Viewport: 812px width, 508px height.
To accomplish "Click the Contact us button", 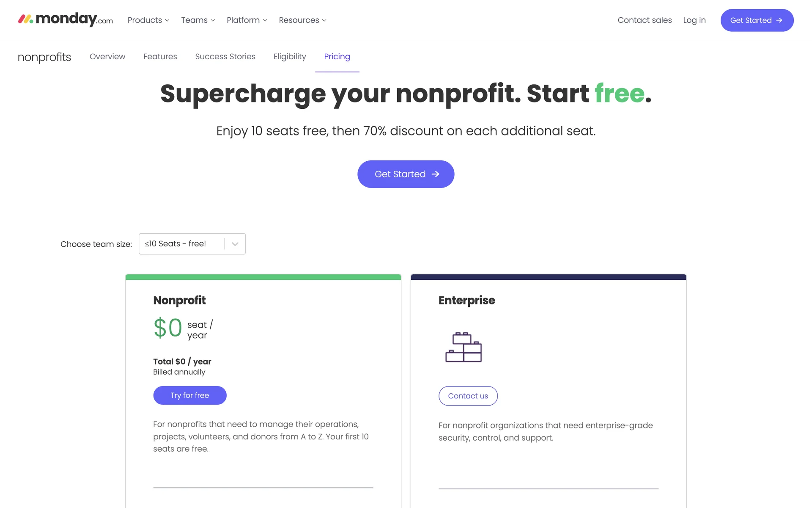I will point(468,396).
